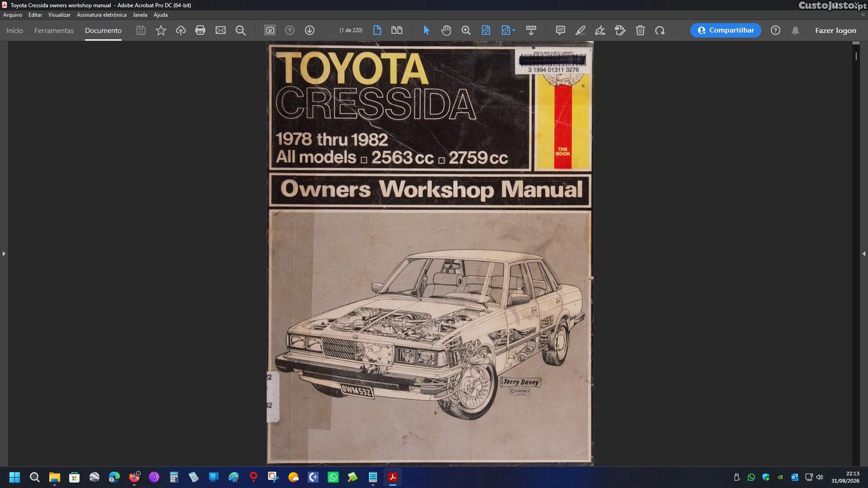Screen dimensions: 868x488
Task: Send file by email envelope icon
Action: pyautogui.click(x=220, y=30)
